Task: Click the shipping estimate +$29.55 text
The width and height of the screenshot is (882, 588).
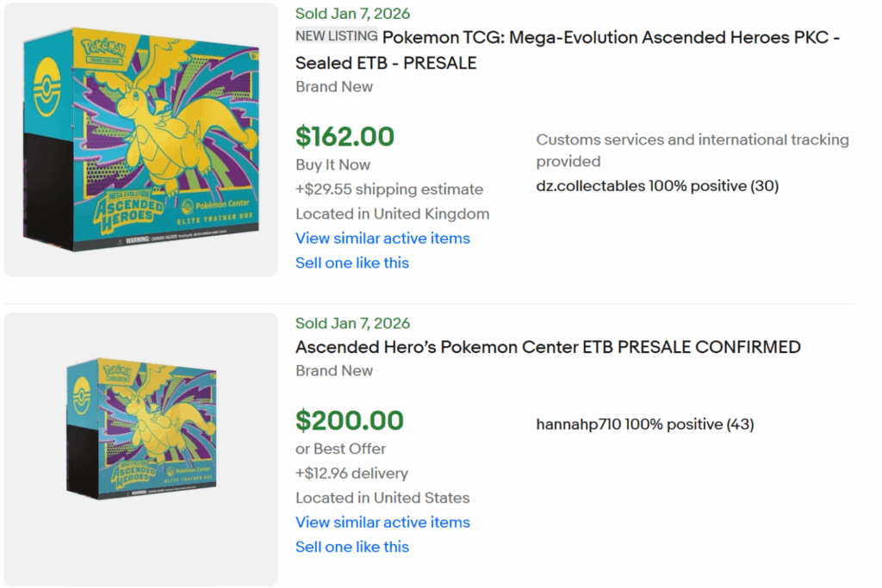Action: click(389, 189)
